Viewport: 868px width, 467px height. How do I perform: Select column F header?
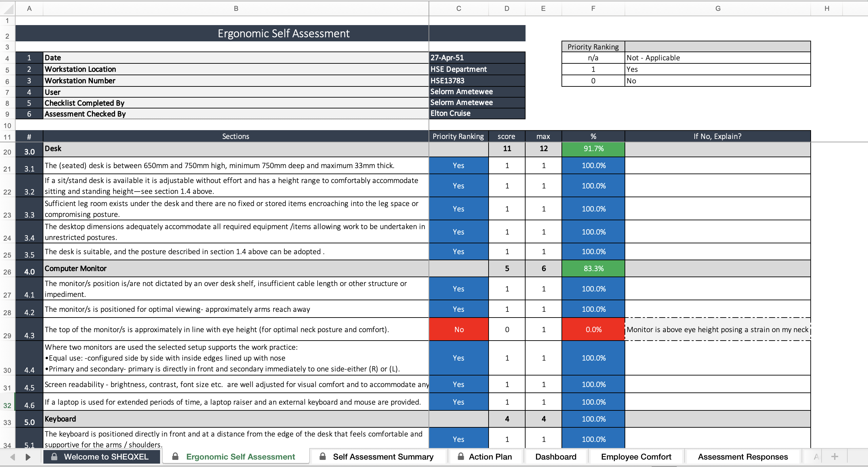click(593, 8)
